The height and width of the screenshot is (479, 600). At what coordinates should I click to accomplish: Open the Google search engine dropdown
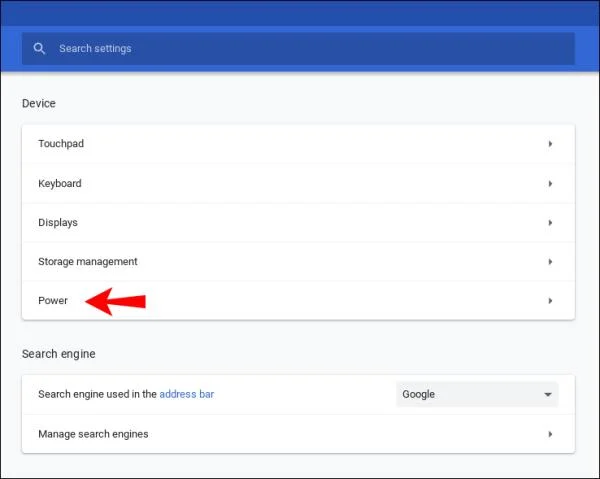point(477,394)
